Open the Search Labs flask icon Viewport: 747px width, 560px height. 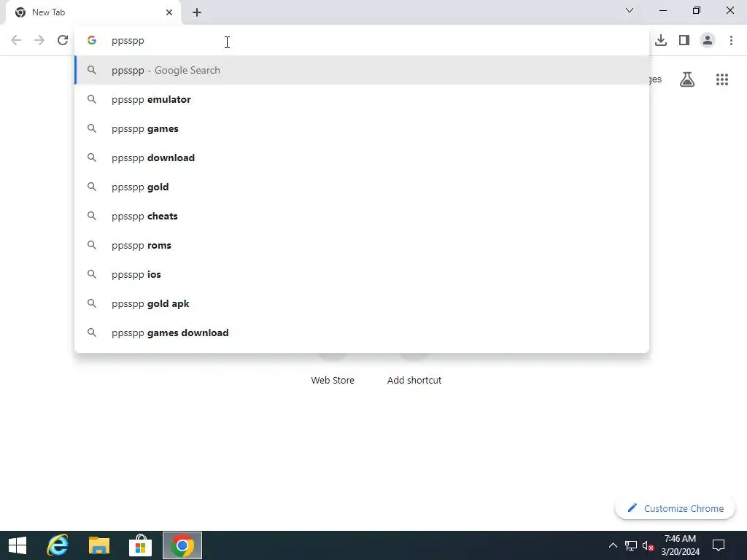[687, 79]
